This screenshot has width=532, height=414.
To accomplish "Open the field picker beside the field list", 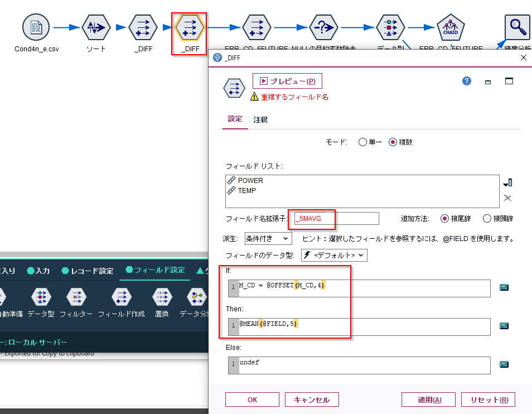I will tap(507, 181).
